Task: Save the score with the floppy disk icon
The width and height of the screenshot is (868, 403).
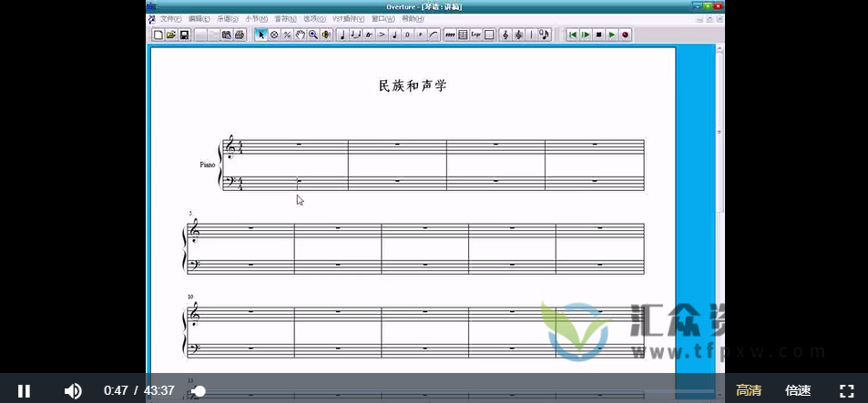Action: 184,35
